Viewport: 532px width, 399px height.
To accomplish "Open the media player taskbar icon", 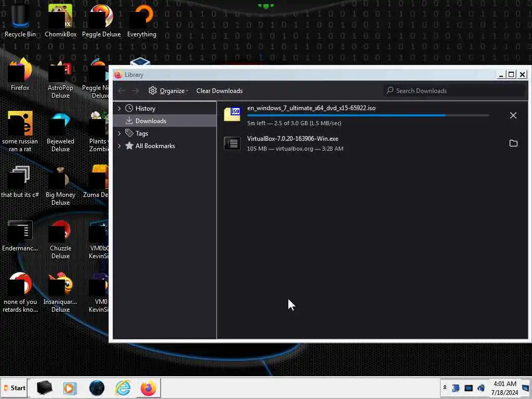I will click(x=70, y=388).
